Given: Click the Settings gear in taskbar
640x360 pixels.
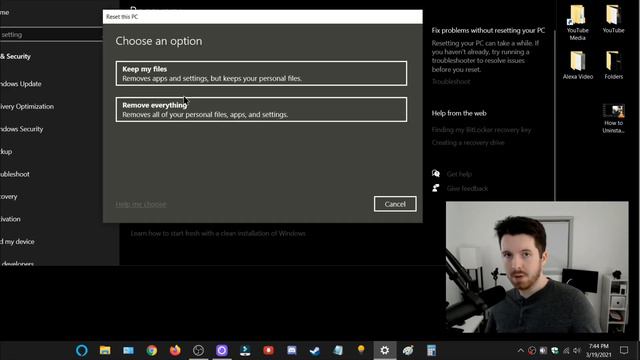Looking at the screenshot, I should click(x=384, y=350).
